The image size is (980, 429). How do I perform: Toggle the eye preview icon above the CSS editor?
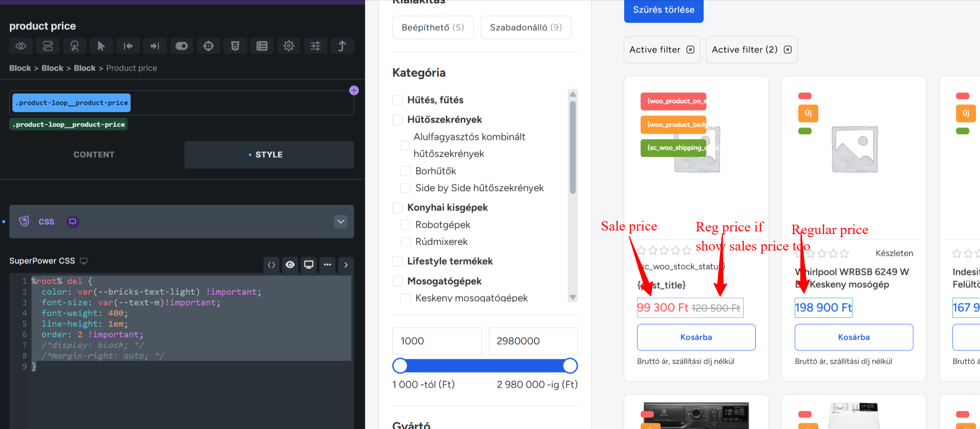[290, 265]
